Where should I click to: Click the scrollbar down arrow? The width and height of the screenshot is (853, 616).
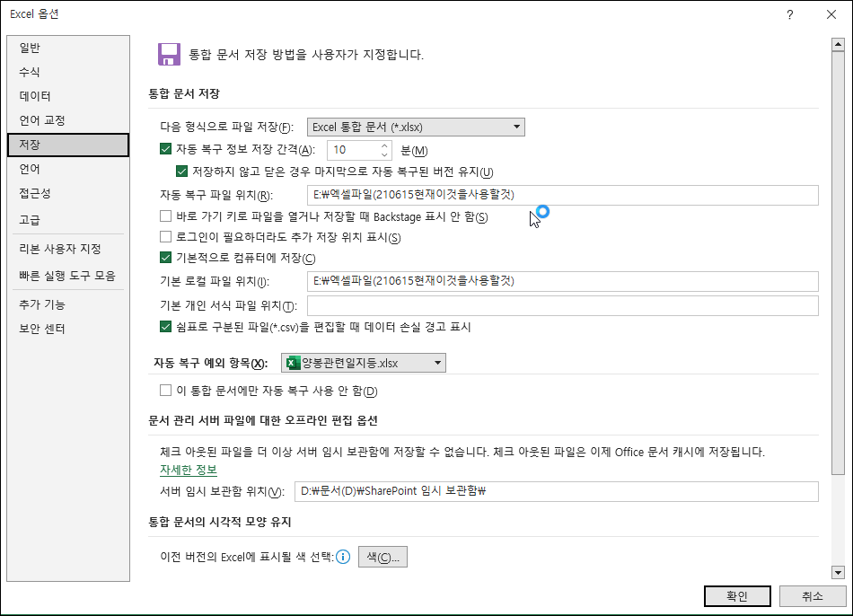tap(838, 572)
